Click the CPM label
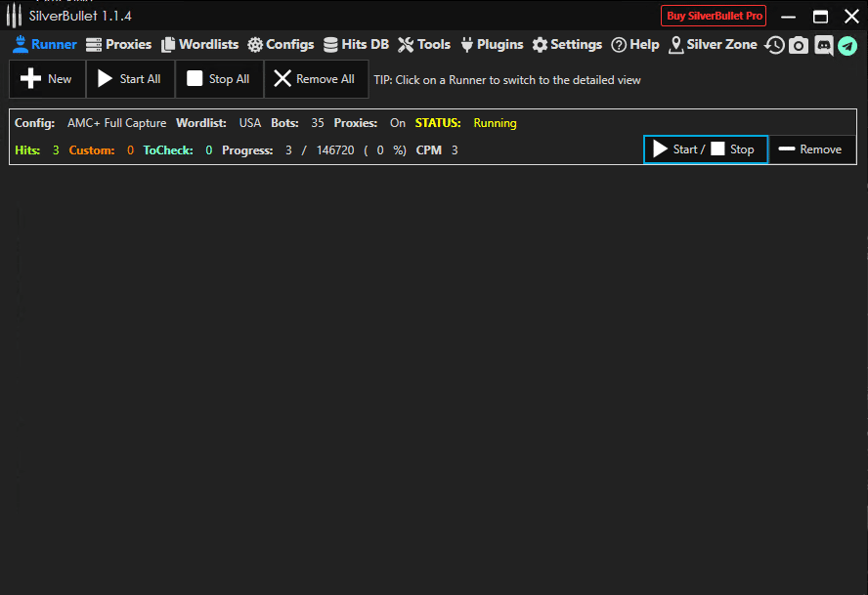This screenshot has width=868, height=595. pos(429,150)
